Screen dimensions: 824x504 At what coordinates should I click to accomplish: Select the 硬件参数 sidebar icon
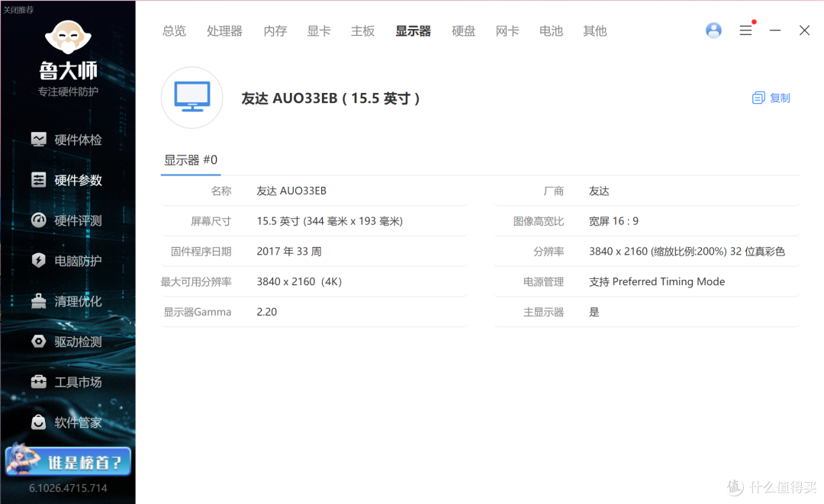point(38,179)
